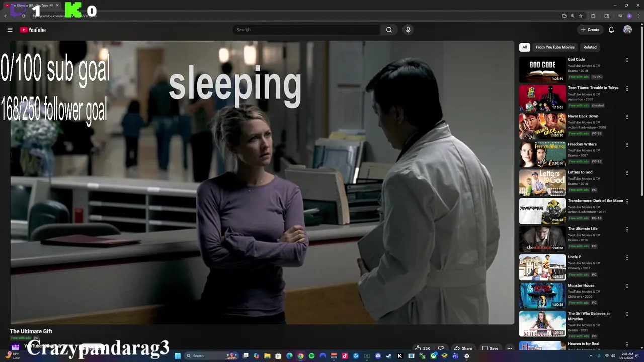Show hidden system tray icons chevron
Screen dimensions: 644x362
click(x=592, y=356)
